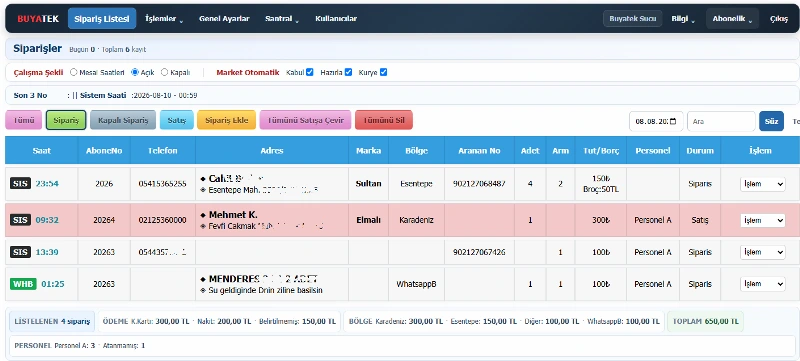The height and width of the screenshot is (361, 800).
Task: Click time 01:25 in the WHB row
Action: (x=53, y=283)
